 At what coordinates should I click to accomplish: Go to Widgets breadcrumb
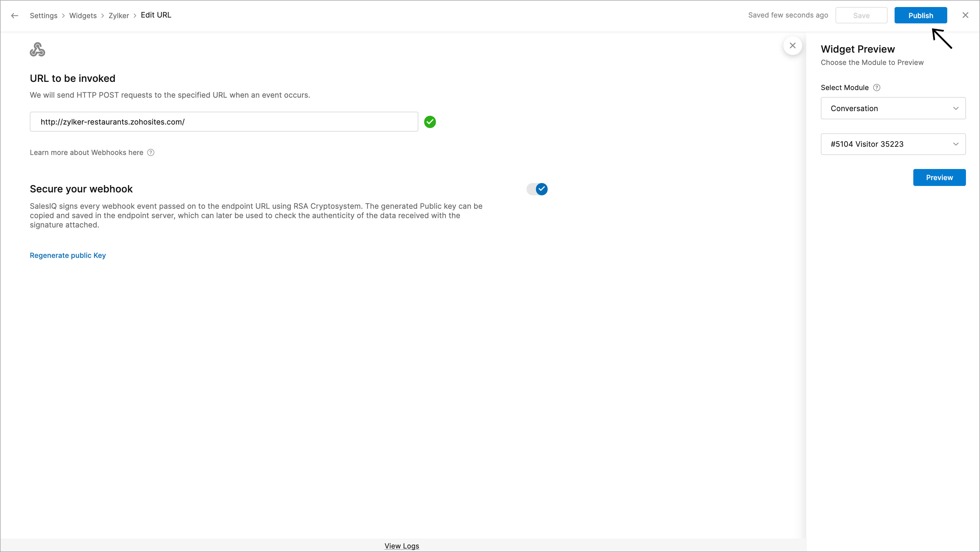tap(83, 15)
